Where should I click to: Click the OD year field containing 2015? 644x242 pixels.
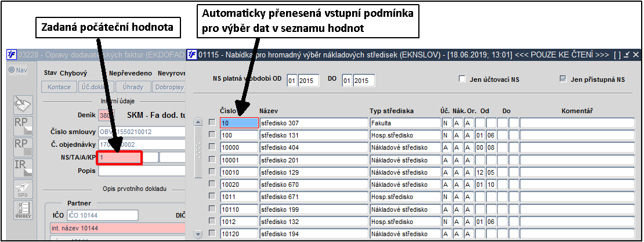(309, 80)
